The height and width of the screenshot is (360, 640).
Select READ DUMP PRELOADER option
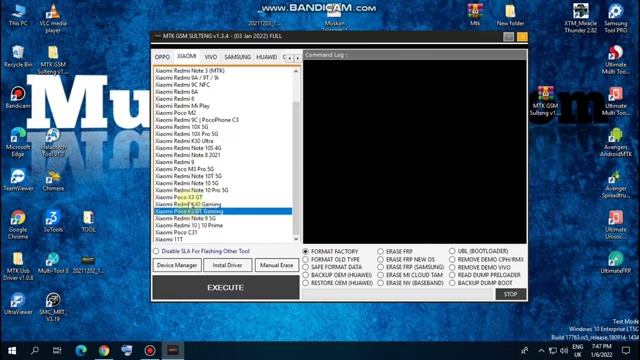point(485,275)
